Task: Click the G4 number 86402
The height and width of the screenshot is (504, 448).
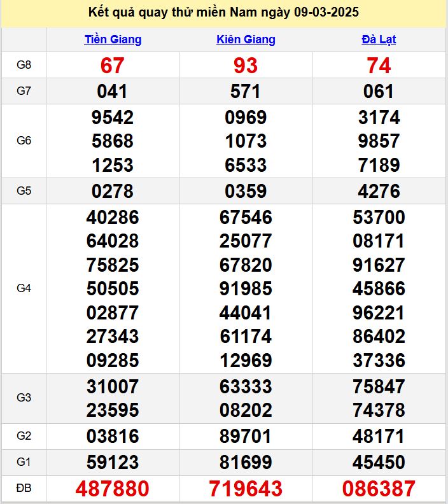Action: click(x=379, y=337)
